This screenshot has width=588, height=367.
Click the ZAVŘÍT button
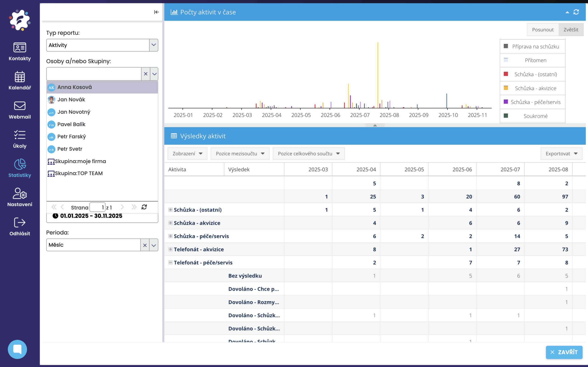coord(564,352)
